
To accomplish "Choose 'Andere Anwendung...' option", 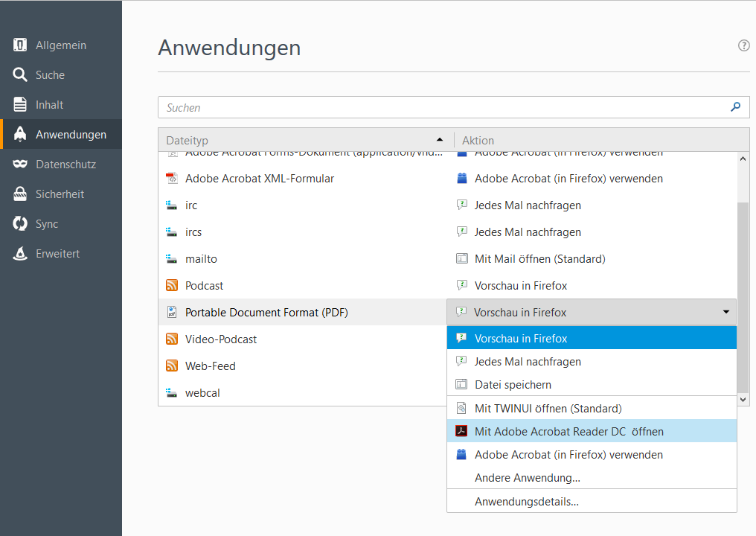I will click(592, 478).
